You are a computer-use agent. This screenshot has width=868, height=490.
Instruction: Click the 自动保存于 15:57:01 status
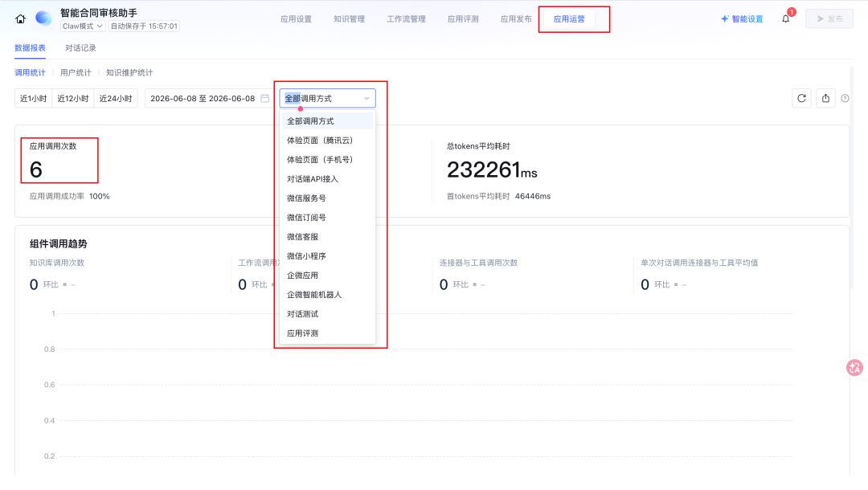(144, 26)
